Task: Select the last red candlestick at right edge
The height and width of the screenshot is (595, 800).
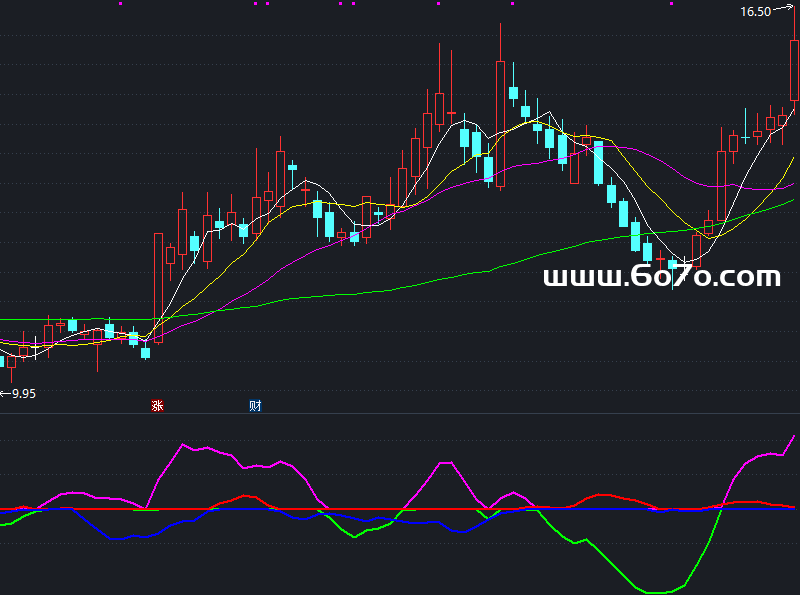Action: (x=795, y=70)
